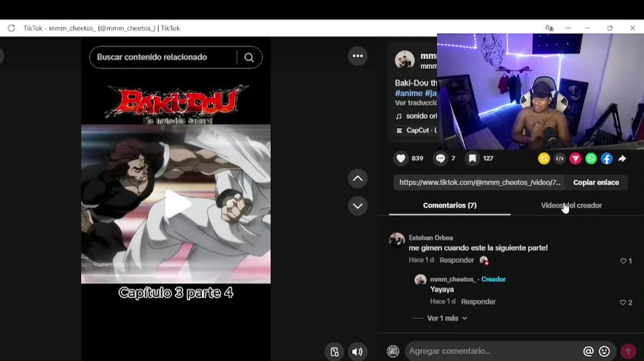Open emoji picker in comment box

(x=604, y=351)
